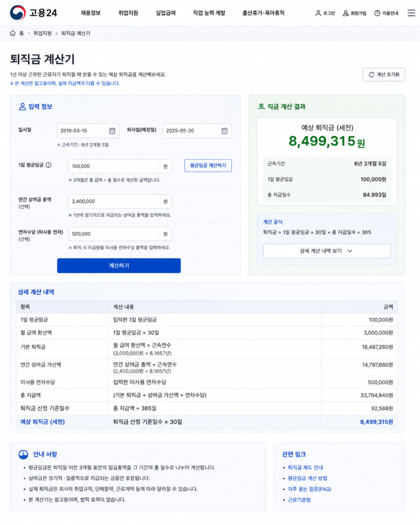Click 84.993일 총 지급일수 value
Screen dimensions: 420x525
click(375, 195)
